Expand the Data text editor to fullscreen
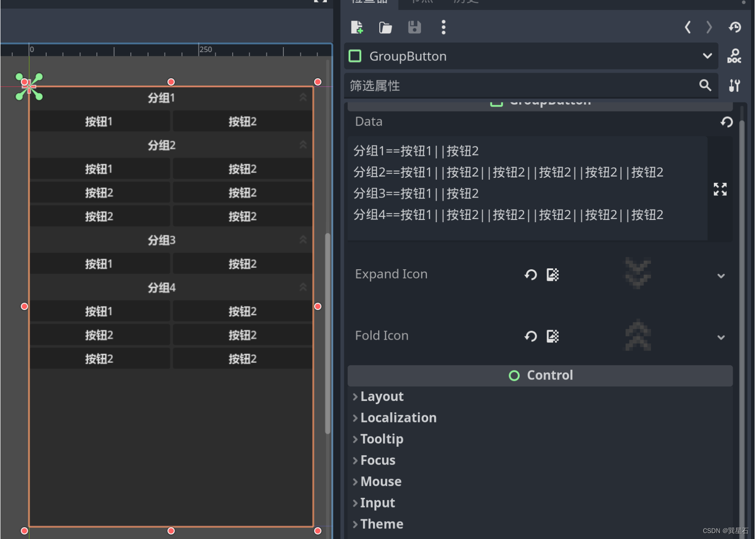Image resolution: width=756 pixels, height=539 pixels. coord(720,189)
